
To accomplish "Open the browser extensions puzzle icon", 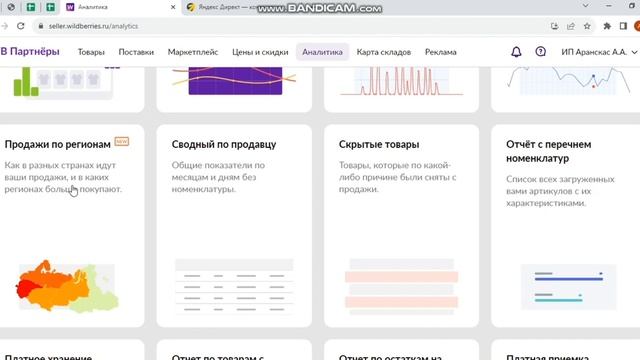I will [x=607, y=26].
